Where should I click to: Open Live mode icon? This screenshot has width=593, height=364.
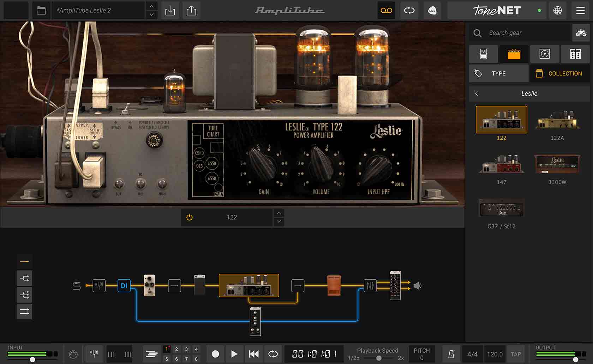[432, 10]
